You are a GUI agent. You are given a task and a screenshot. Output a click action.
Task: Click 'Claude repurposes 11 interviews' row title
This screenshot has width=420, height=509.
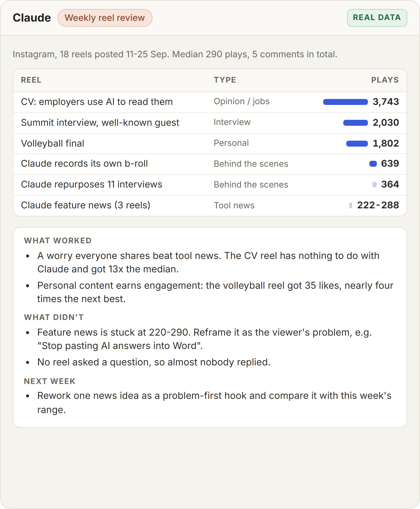(92, 185)
